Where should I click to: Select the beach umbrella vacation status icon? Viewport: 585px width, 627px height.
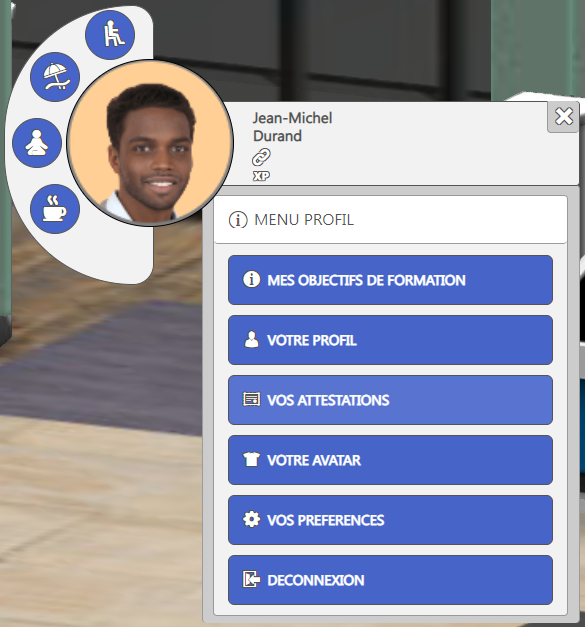55,77
